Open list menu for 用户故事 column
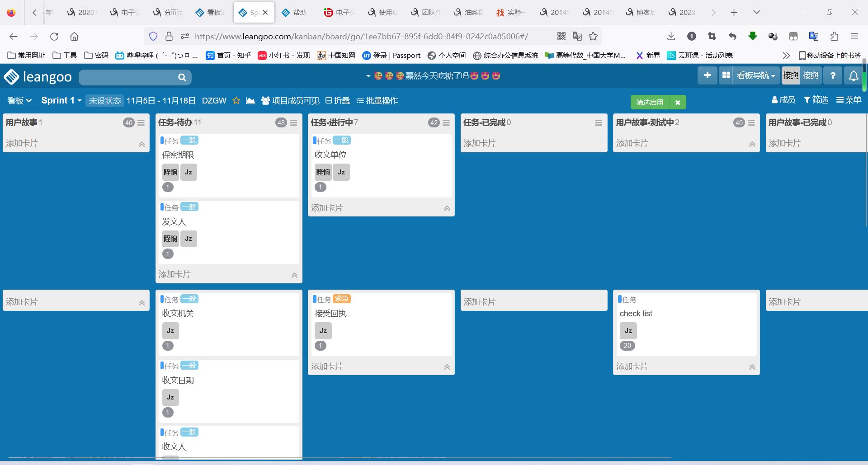The image size is (868, 465). (141, 122)
